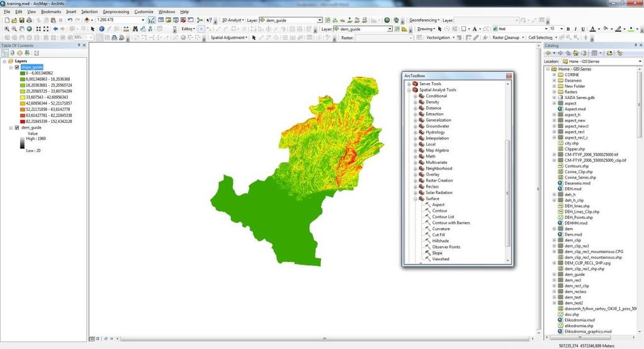The height and width of the screenshot is (349, 644).
Task: Undo the last action
Action: point(70,20)
